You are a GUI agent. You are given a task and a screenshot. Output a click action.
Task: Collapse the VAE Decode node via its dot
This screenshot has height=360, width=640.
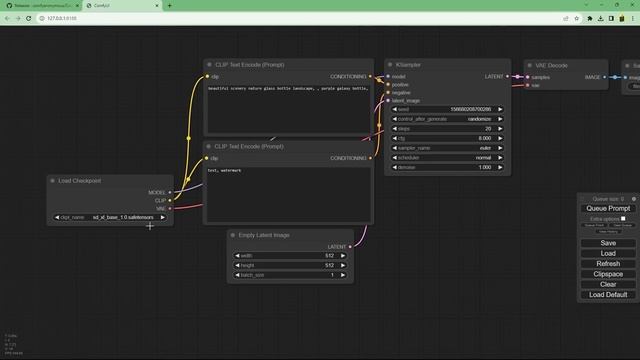529,65
